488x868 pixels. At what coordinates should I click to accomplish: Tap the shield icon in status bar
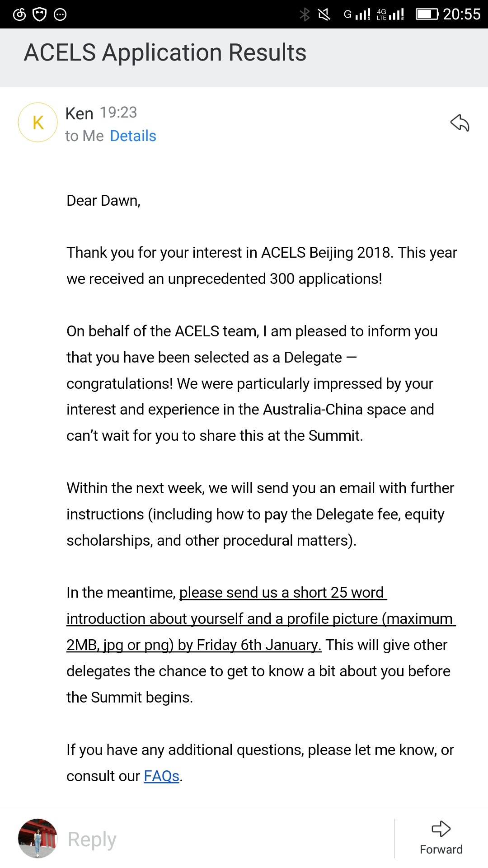[40, 14]
